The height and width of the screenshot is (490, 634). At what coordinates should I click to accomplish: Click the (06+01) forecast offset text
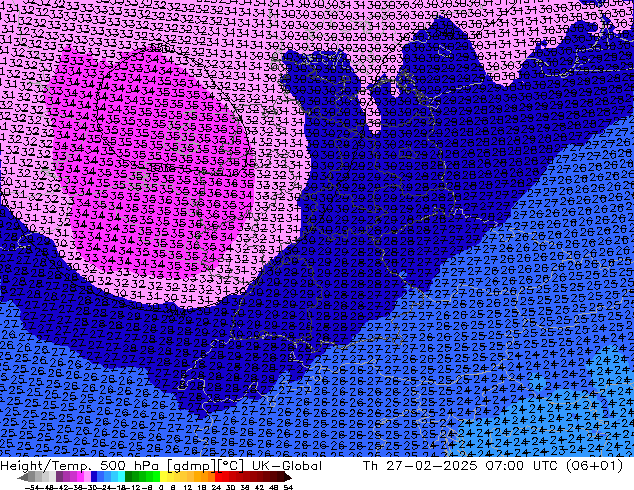(594, 466)
